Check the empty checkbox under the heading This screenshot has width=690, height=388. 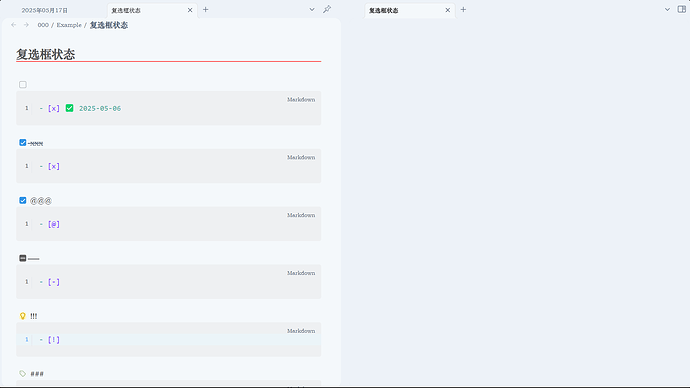(23, 84)
